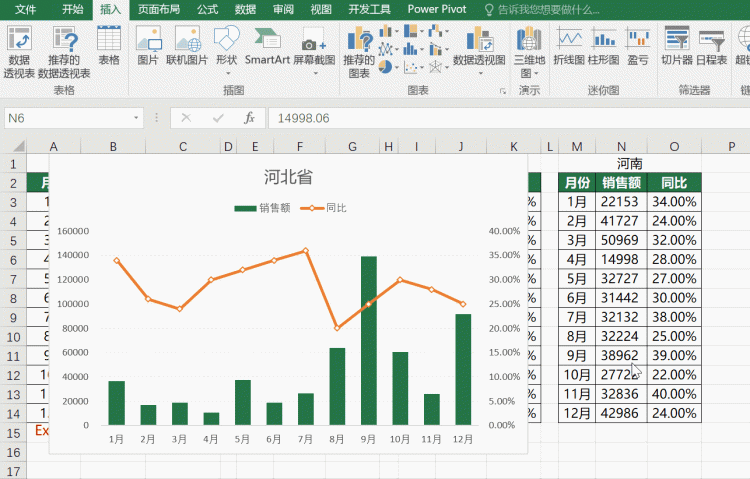Insert 折线图 sparkline

click(569, 46)
